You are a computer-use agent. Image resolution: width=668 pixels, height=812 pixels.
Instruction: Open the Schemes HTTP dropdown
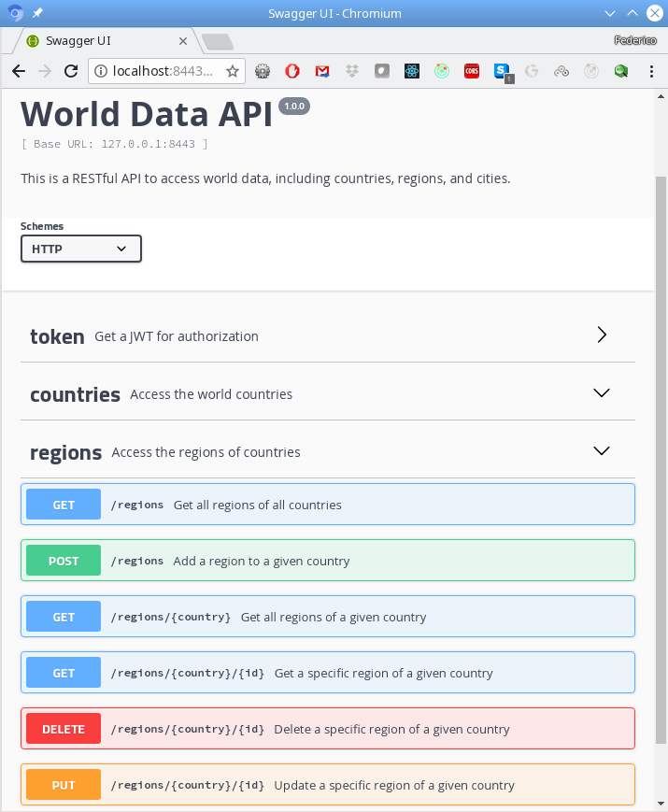tap(80, 249)
